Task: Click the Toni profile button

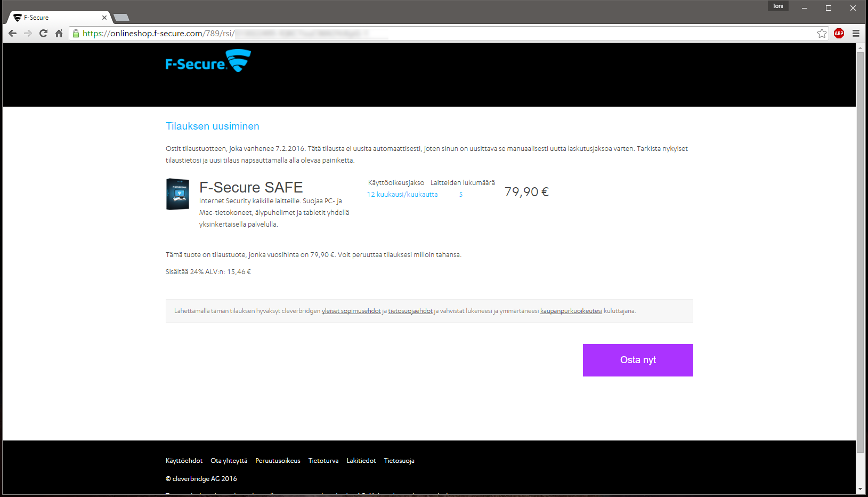Action: (778, 6)
